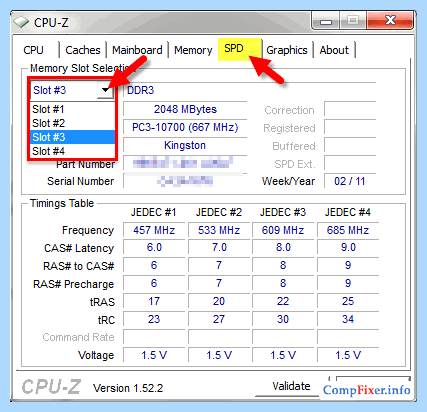
Task: Click the 609 MHz frequency cell
Action: (283, 230)
